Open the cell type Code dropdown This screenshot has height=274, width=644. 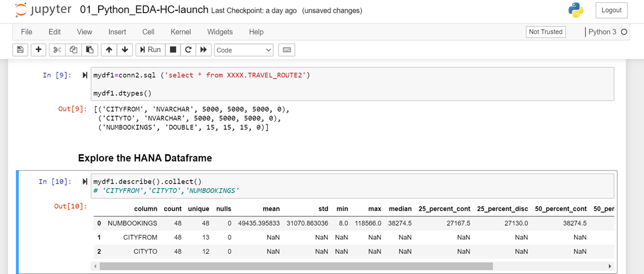click(x=244, y=50)
